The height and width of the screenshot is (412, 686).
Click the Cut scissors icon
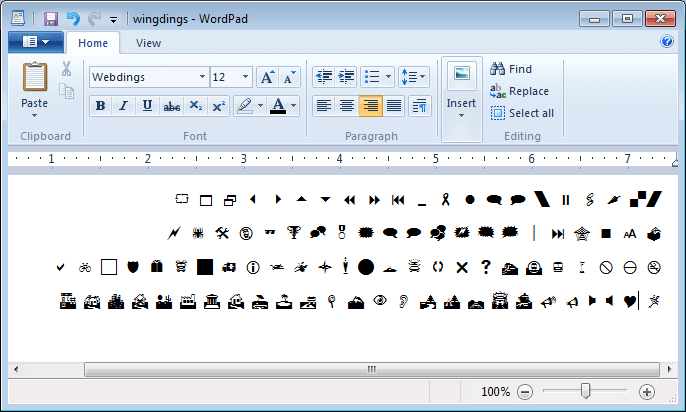point(66,70)
